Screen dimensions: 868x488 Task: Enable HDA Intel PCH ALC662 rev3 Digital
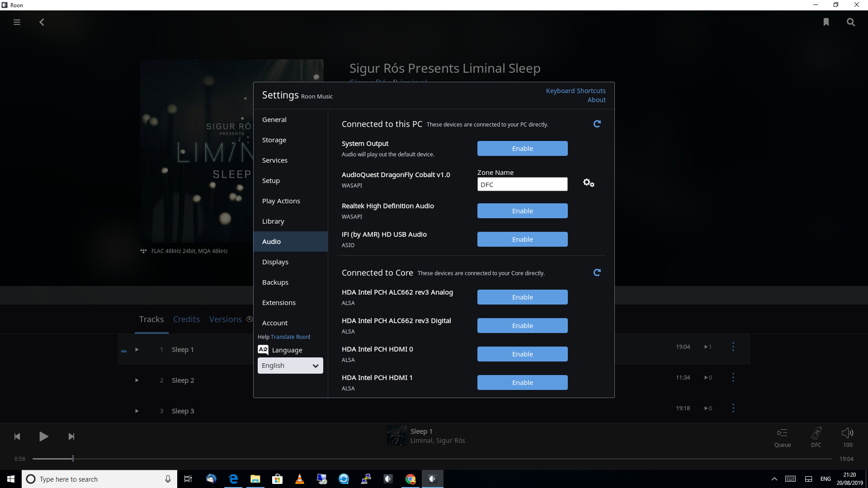[523, 326]
